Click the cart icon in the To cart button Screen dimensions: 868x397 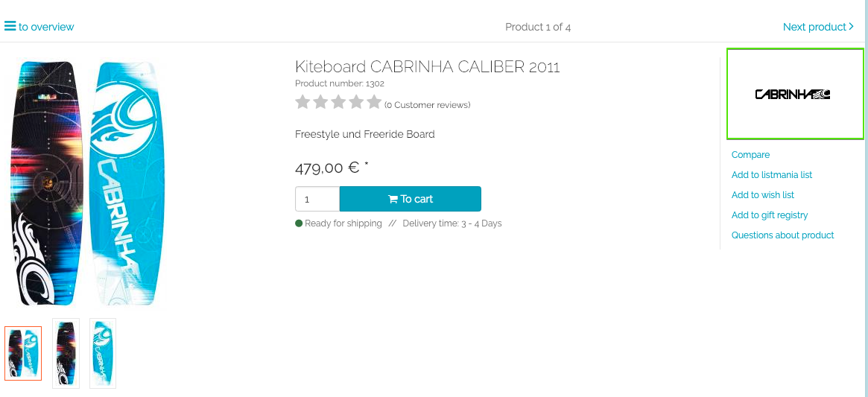pos(393,200)
